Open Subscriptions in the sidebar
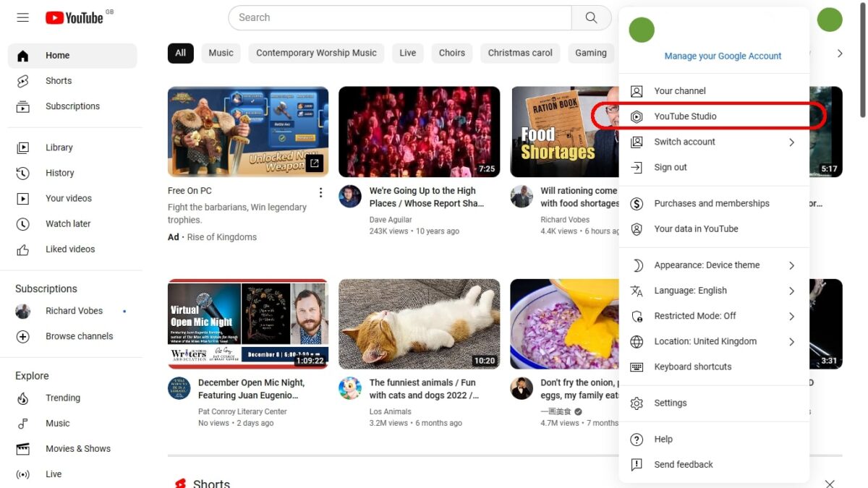This screenshot has height=488, width=868. [72, 106]
